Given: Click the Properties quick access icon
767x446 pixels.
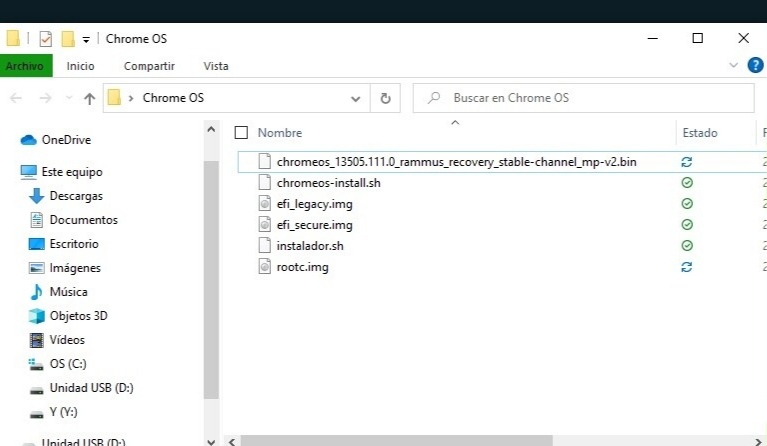Looking at the screenshot, I should tap(45, 39).
